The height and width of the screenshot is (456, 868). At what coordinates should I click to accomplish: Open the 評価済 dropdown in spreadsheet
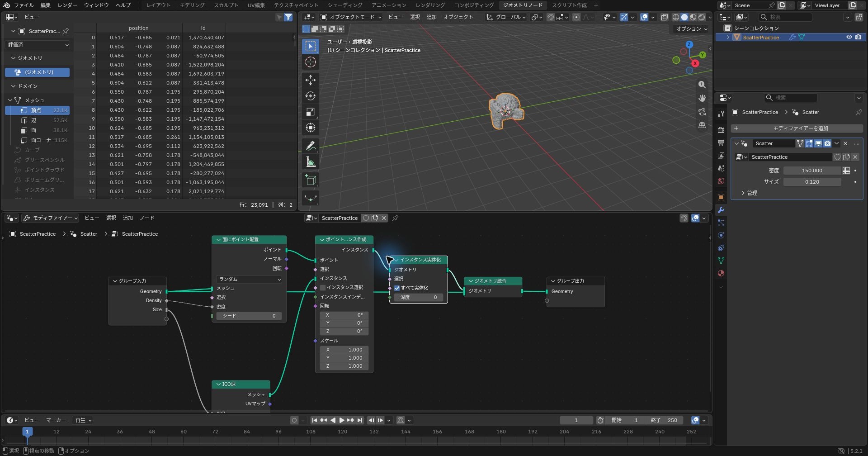click(38, 44)
